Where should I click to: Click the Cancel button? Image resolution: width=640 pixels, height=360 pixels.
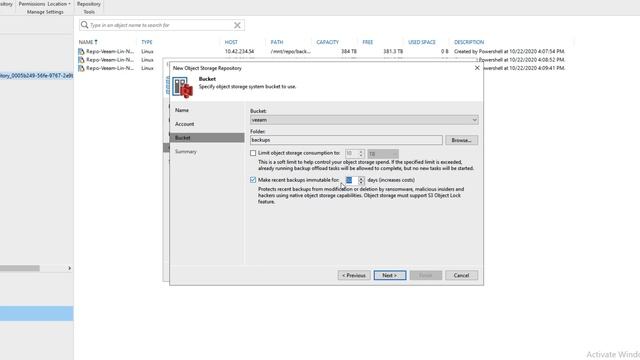click(x=461, y=276)
